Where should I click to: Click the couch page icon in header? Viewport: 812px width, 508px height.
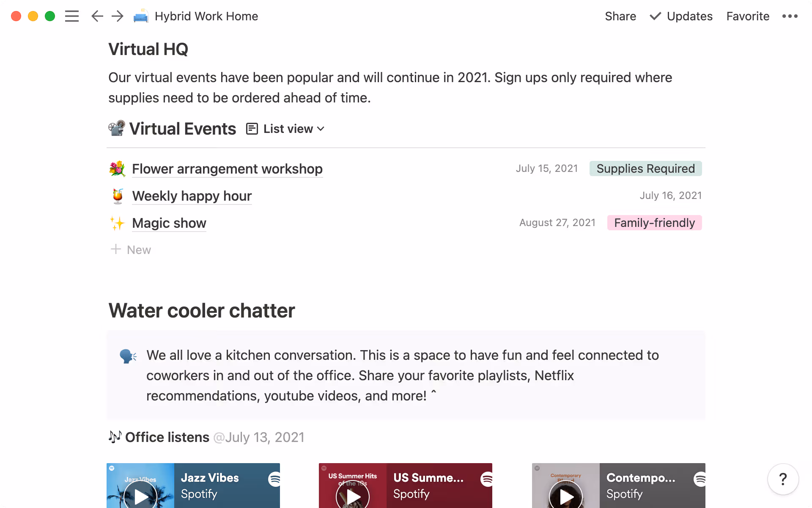[x=141, y=16]
